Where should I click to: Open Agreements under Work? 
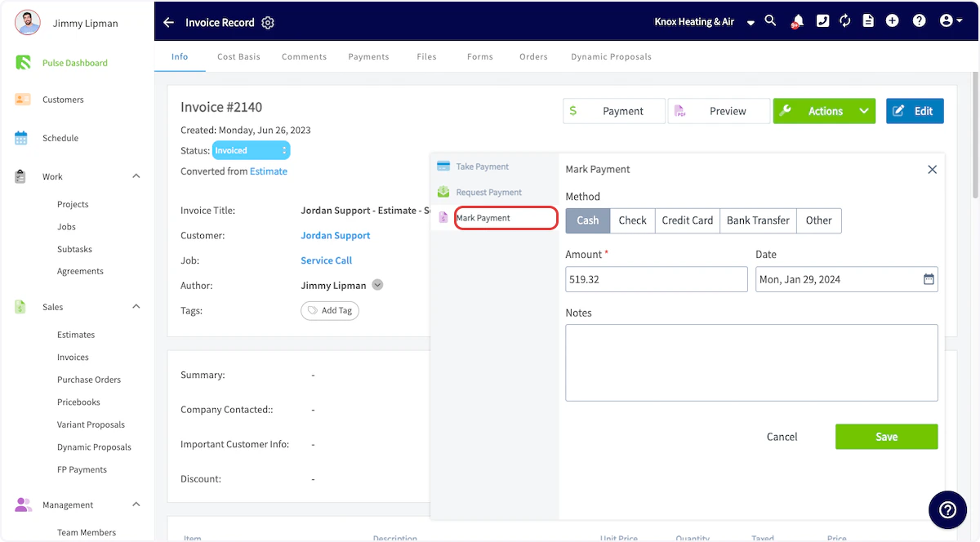80,271
